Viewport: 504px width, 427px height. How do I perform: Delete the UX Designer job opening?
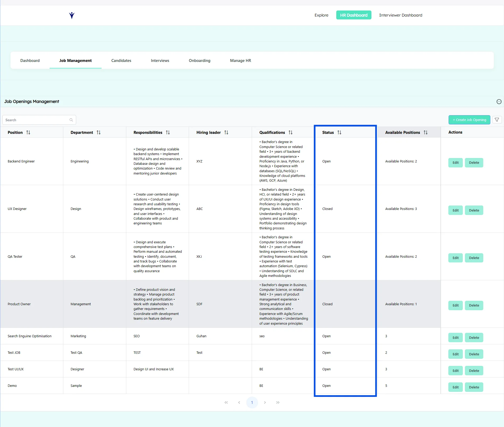[x=474, y=210]
